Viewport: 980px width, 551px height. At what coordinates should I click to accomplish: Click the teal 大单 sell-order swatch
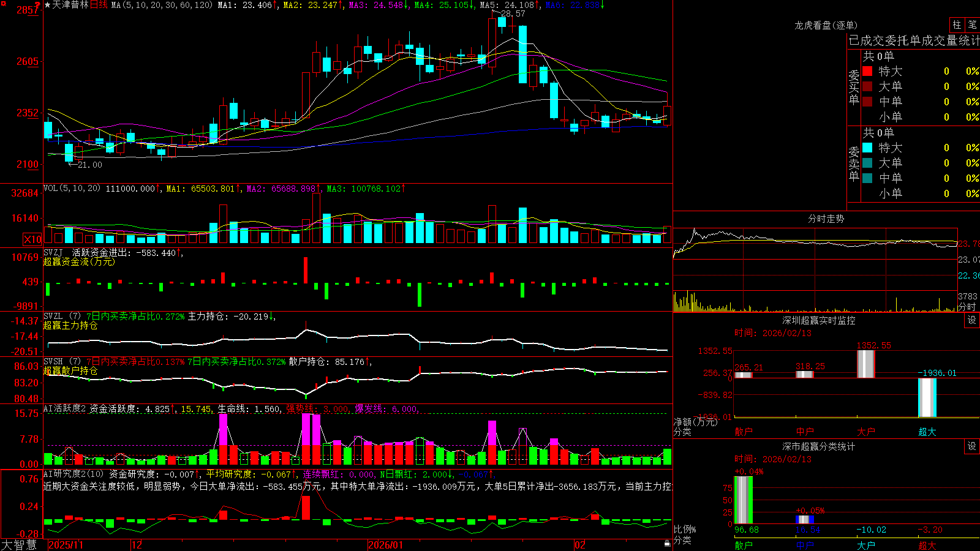pyautogui.click(x=867, y=163)
